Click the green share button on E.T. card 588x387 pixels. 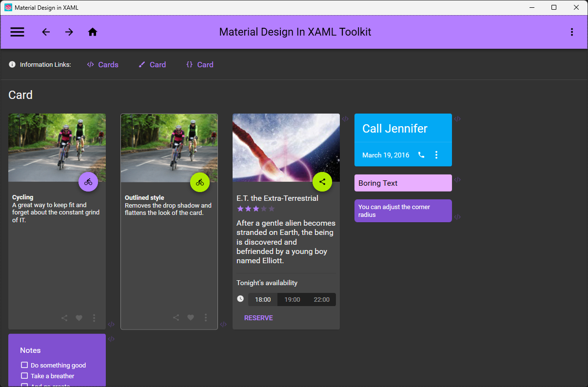[322, 182]
